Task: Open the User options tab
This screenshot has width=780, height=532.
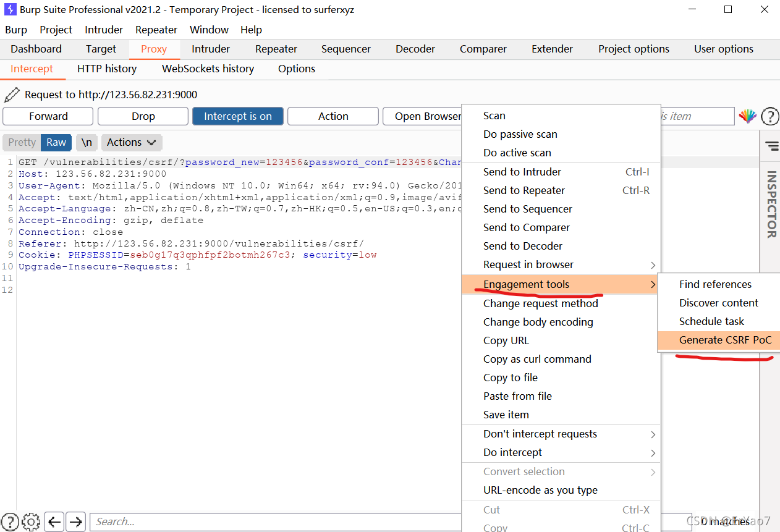Action: coord(724,49)
